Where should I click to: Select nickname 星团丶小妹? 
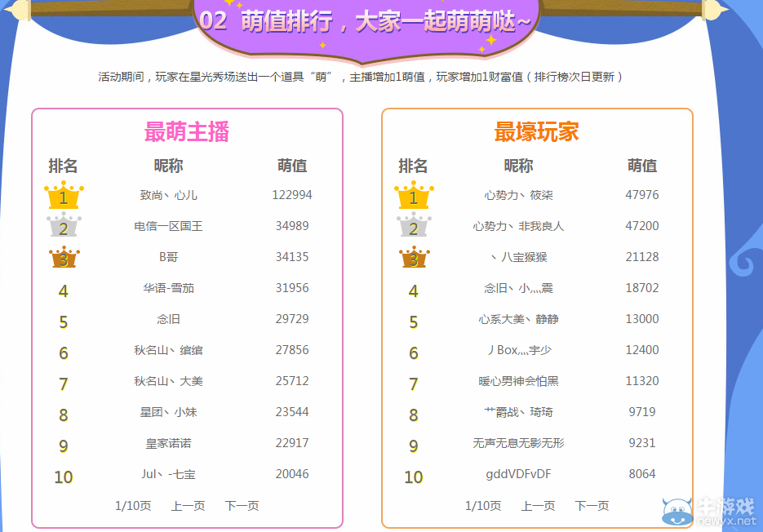tap(168, 412)
